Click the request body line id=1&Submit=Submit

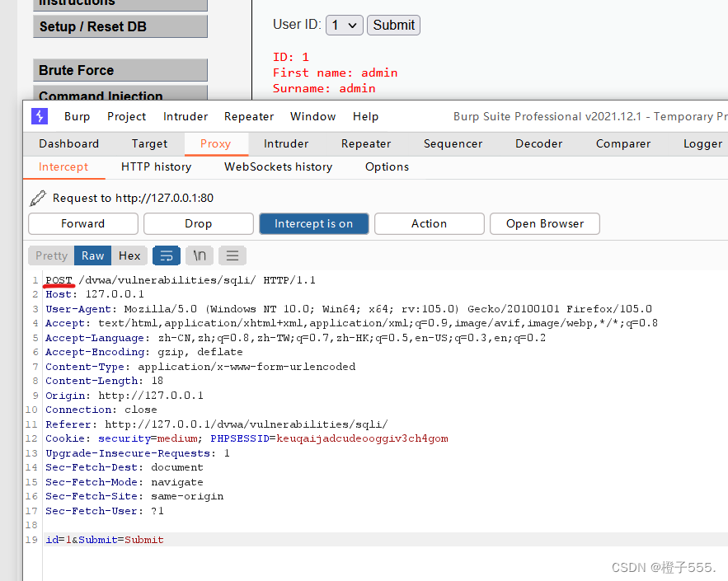[105, 540]
